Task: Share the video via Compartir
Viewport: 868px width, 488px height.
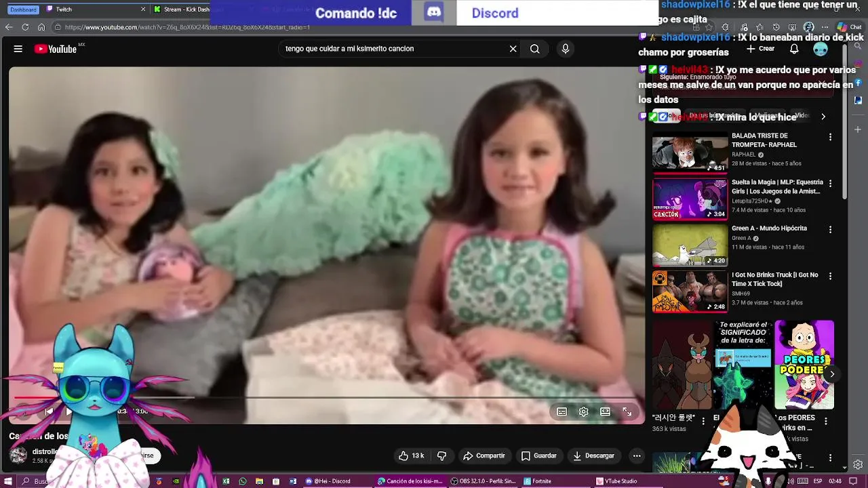Action: coord(484,456)
